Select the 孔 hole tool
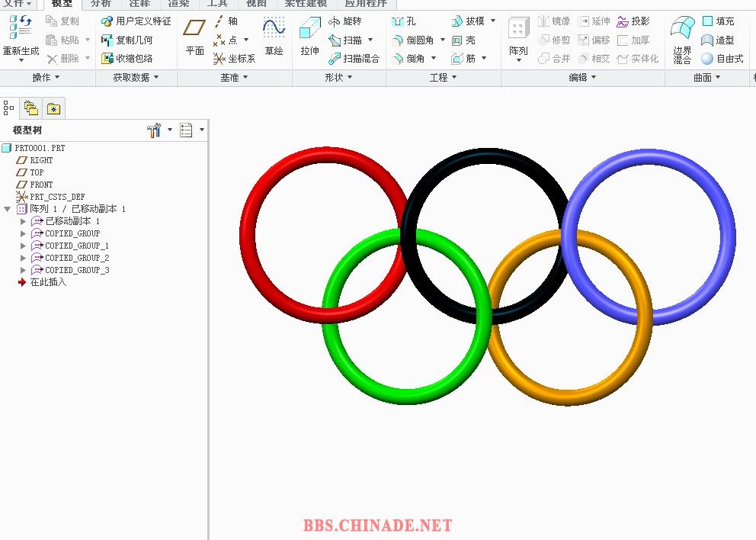The image size is (756, 540). (404, 21)
